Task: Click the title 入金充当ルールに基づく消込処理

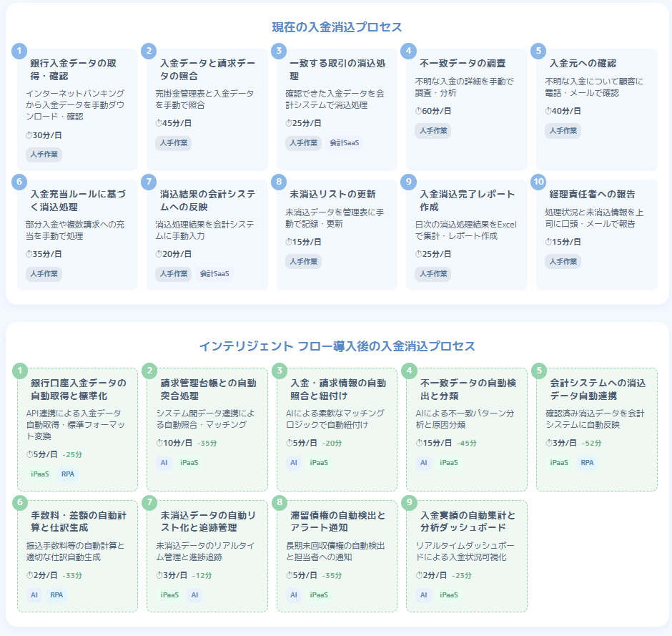Action: pos(78,200)
